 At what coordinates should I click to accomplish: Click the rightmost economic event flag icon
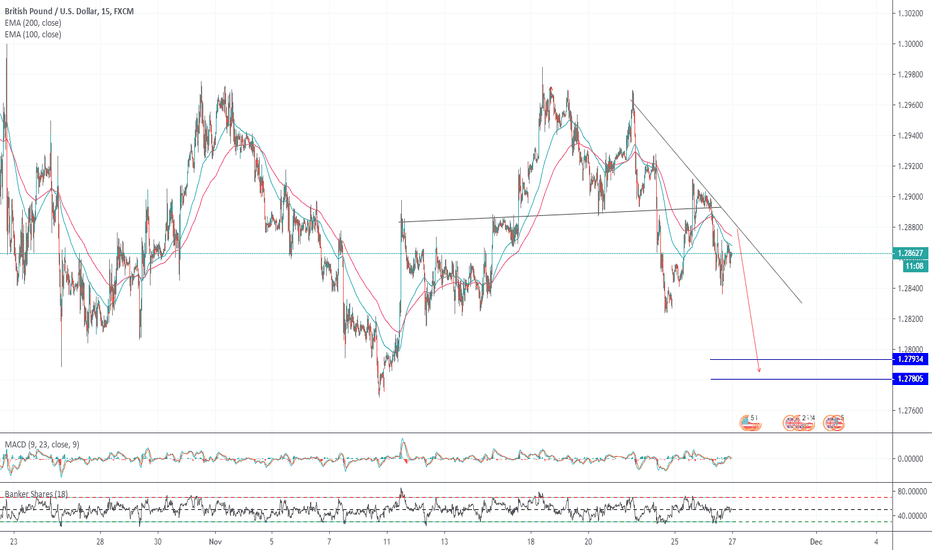pyautogui.click(x=835, y=423)
